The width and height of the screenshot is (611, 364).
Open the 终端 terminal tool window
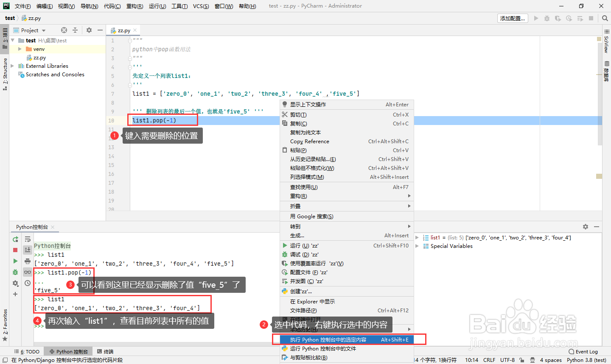[105, 351]
